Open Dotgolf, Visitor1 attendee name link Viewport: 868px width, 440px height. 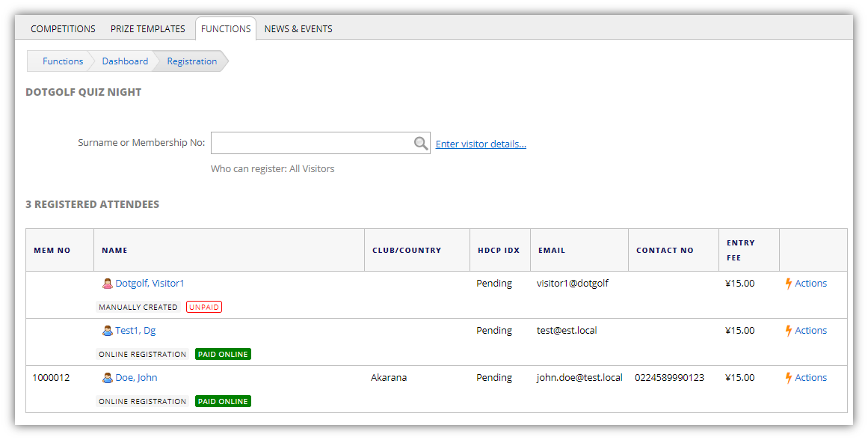150,284
